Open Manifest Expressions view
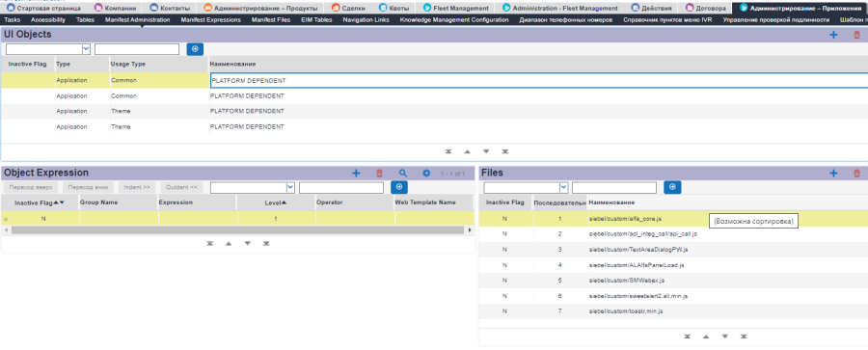The width and height of the screenshot is (868, 350). (x=211, y=19)
